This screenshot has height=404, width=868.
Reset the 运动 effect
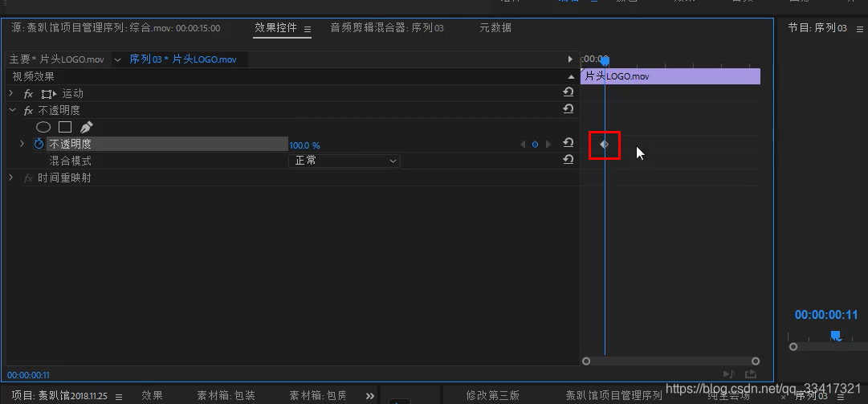click(568, 92)
